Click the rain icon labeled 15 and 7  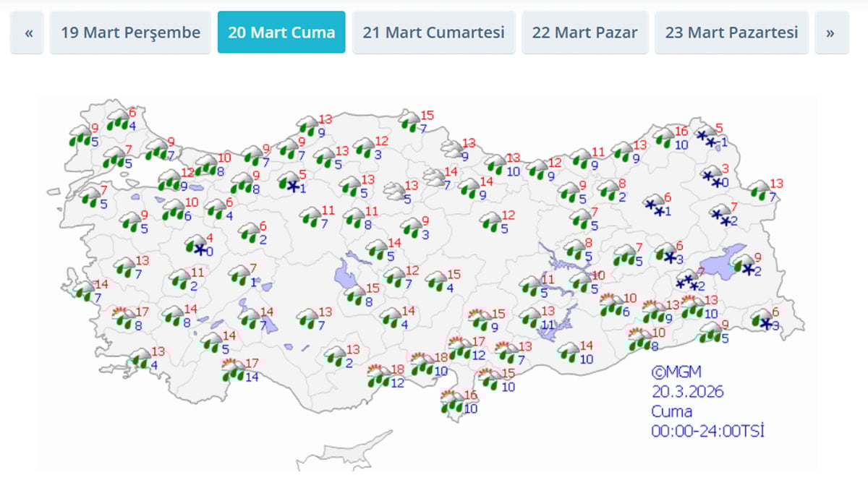pyautogui.click(x=410, y=120)
